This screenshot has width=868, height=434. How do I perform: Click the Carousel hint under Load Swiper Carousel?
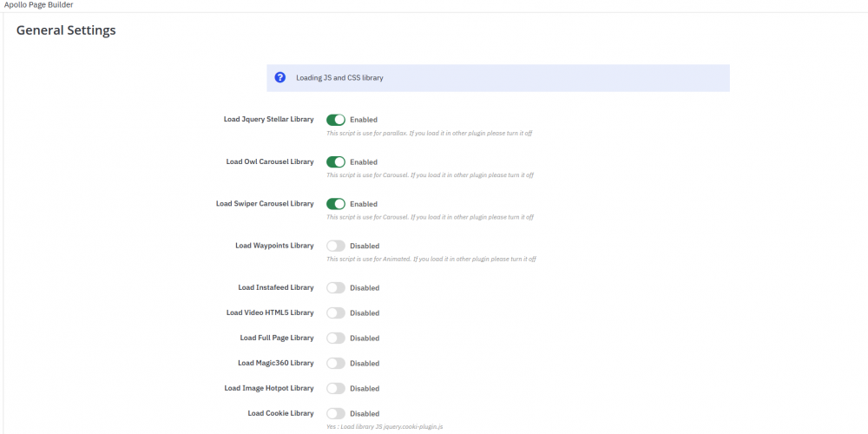pos(430,218)
